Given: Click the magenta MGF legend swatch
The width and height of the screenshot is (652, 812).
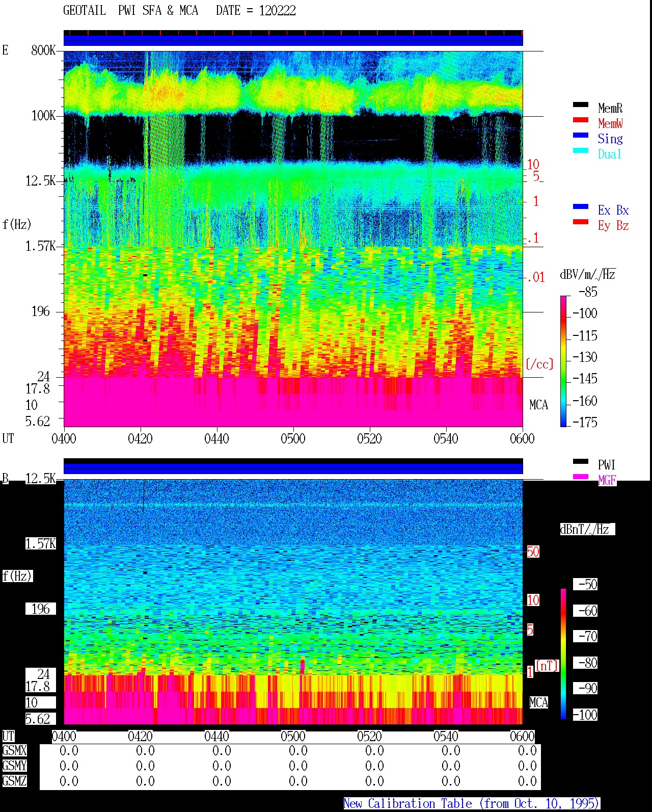Looking at the screenshot, I should click(580, 477).
